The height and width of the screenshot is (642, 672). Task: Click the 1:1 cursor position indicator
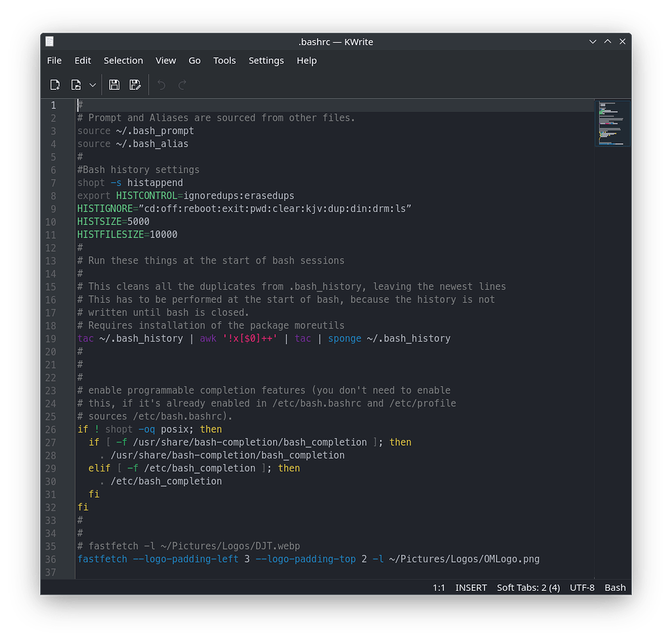click(439, 588)
